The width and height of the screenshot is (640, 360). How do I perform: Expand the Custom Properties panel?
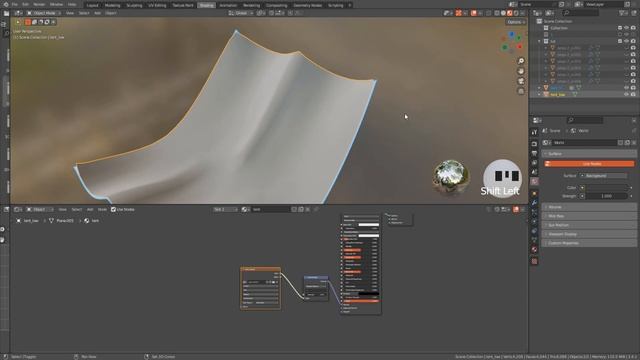pos(589,243)
